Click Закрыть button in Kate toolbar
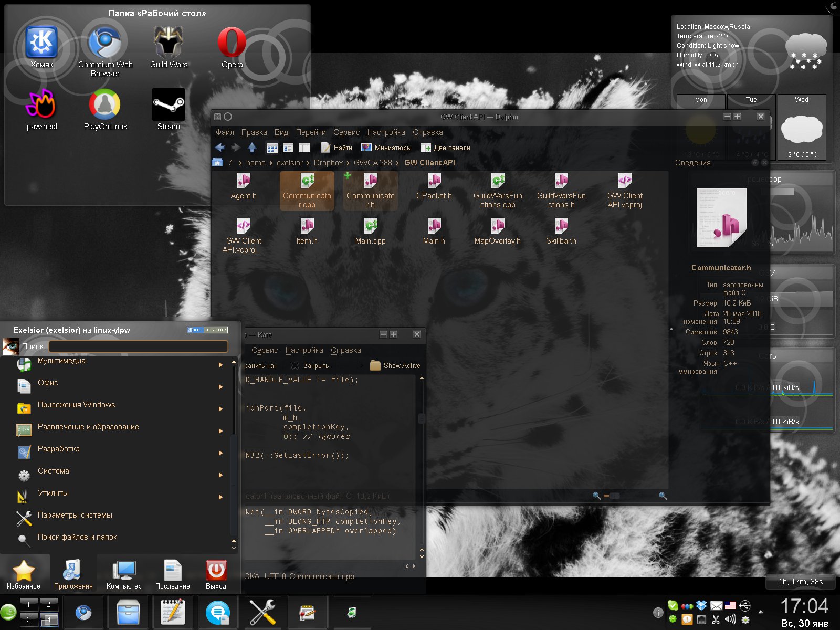 tap(310, 365)
